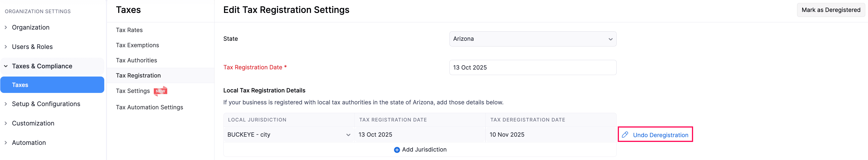The image size is (868, 160).
Task: Click the blue plus Add Jurisdiction icon
Action: pyautogui.click(x=397, y=150)
